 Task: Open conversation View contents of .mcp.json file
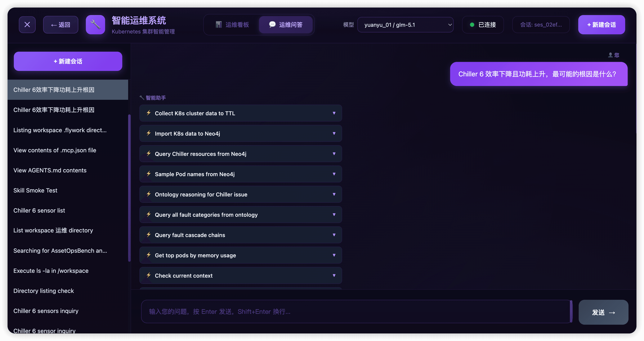pos(68,150)
